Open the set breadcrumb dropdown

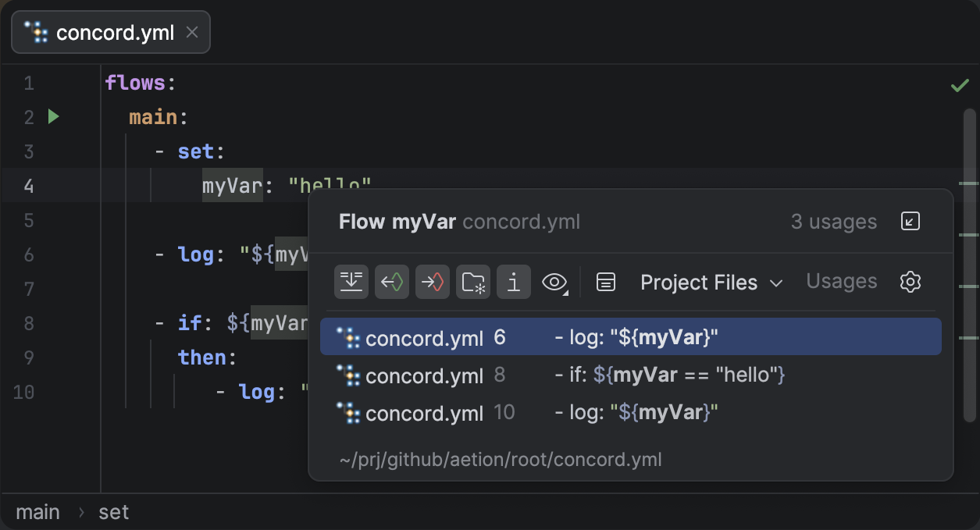click(114, 512)
